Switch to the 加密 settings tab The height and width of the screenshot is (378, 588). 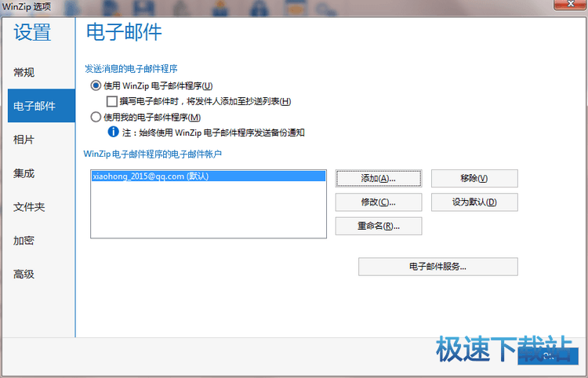[24, 241]
